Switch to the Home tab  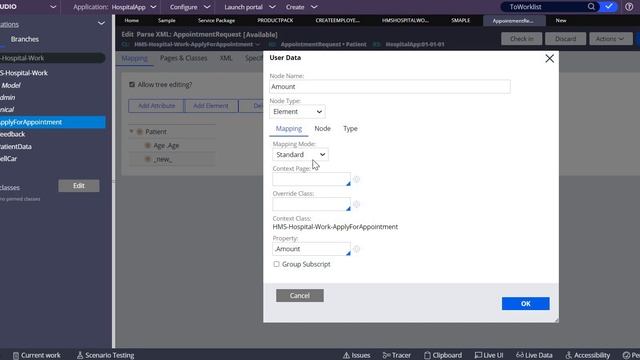131,20
